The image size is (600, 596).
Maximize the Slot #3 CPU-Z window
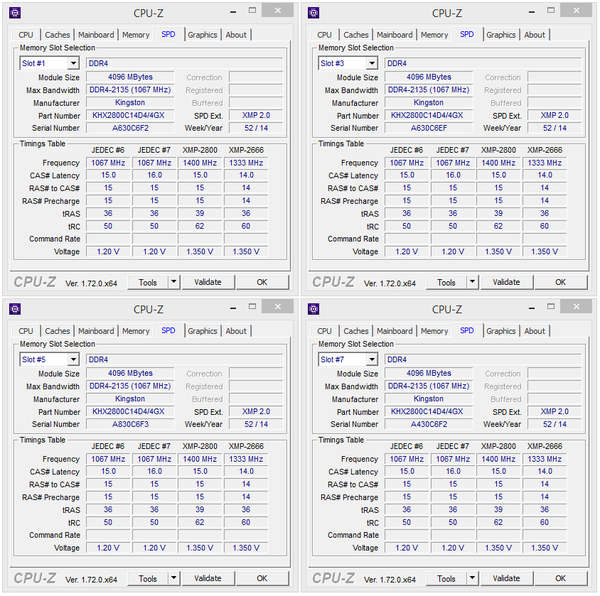pos(551,10)
